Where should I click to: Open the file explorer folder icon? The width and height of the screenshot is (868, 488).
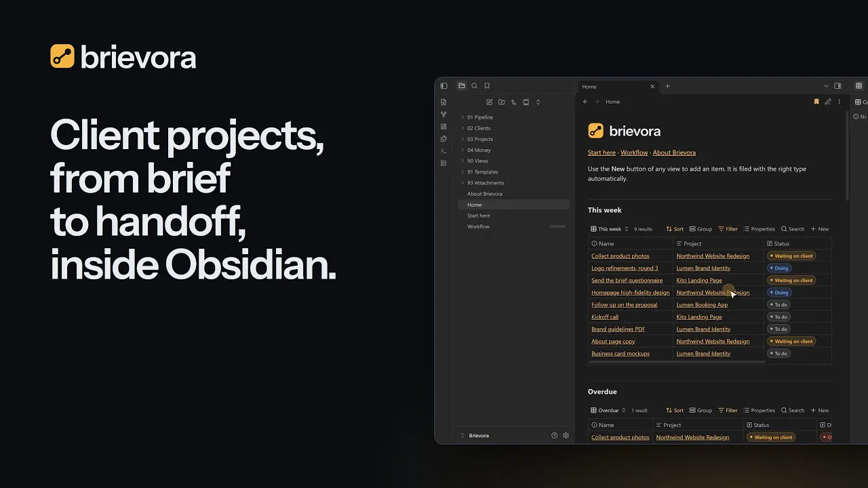[x=462, y=86]
